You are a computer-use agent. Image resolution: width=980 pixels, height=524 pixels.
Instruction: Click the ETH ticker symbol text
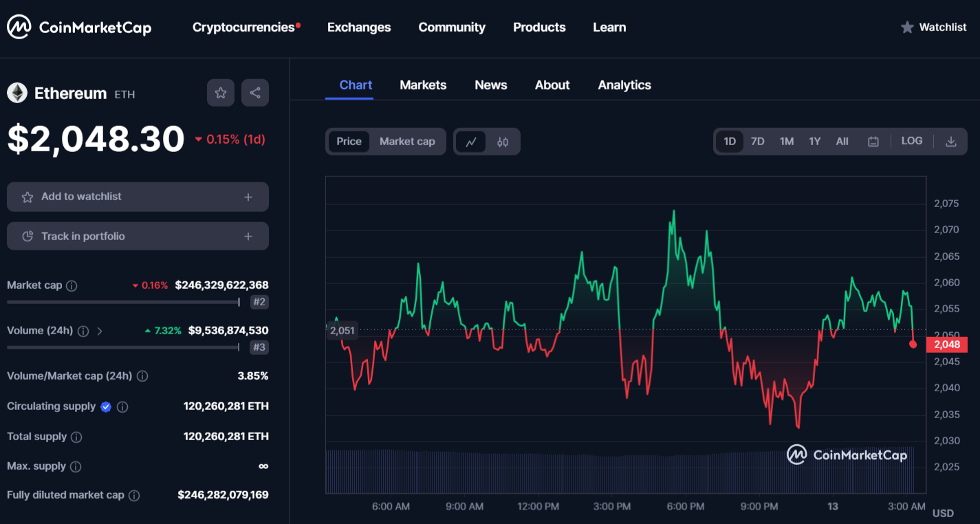tap(124, 94)
